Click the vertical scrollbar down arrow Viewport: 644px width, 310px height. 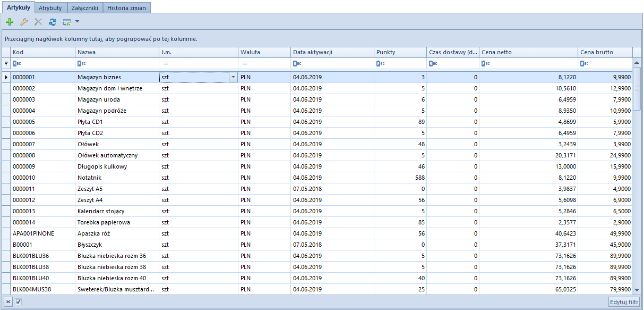pos(637,289)
